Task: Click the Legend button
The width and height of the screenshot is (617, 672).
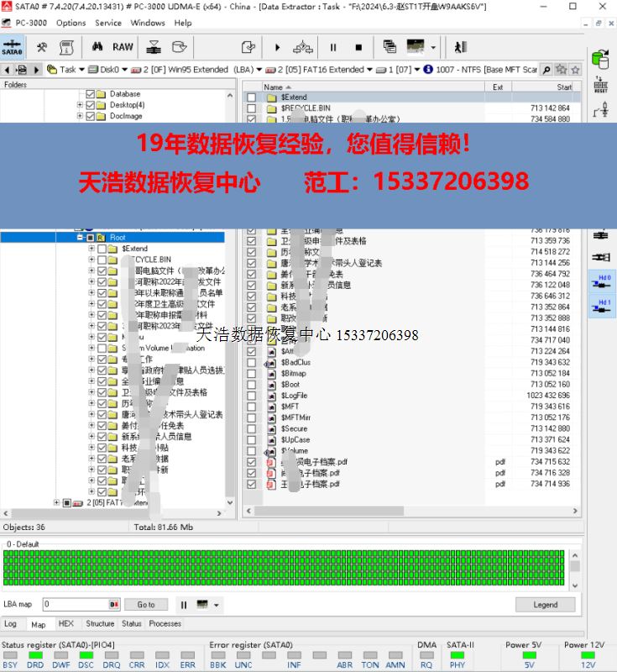Action: 545,605
